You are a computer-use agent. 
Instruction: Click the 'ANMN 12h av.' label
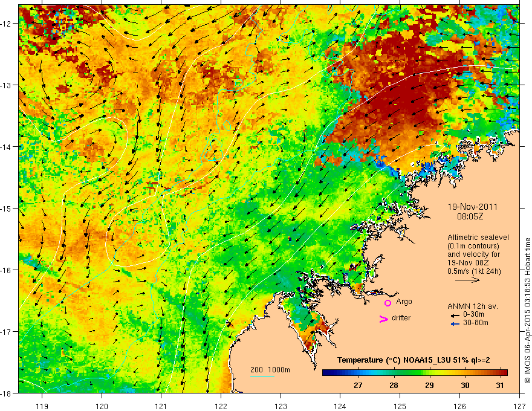click(x=473, y=306)
